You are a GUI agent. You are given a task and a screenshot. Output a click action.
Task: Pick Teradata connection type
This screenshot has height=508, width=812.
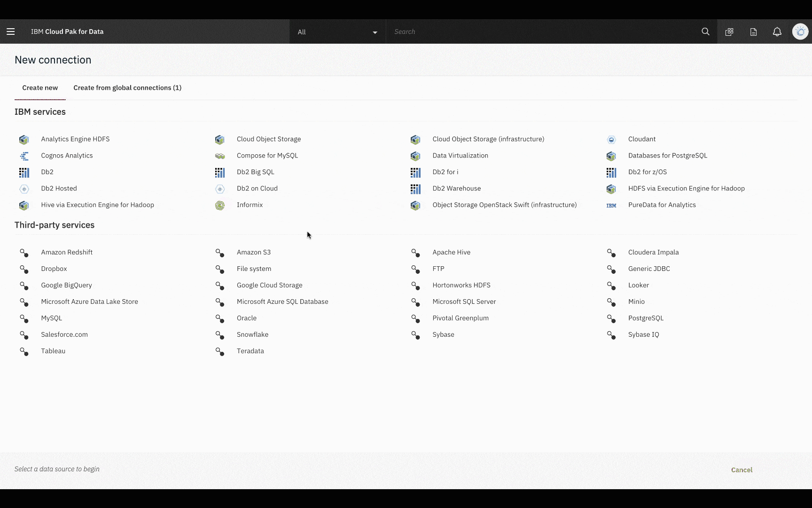click(x=250, y=351)
